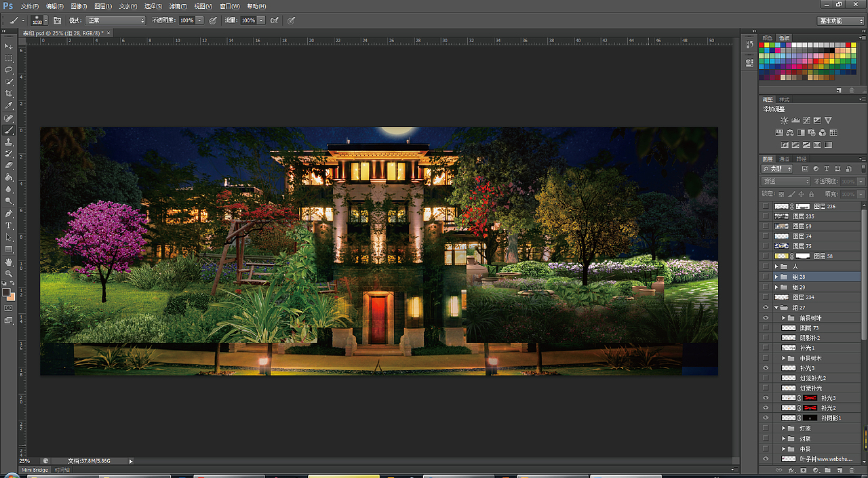
Task: Add a Photo Filter adjustment
Action: 812,132
